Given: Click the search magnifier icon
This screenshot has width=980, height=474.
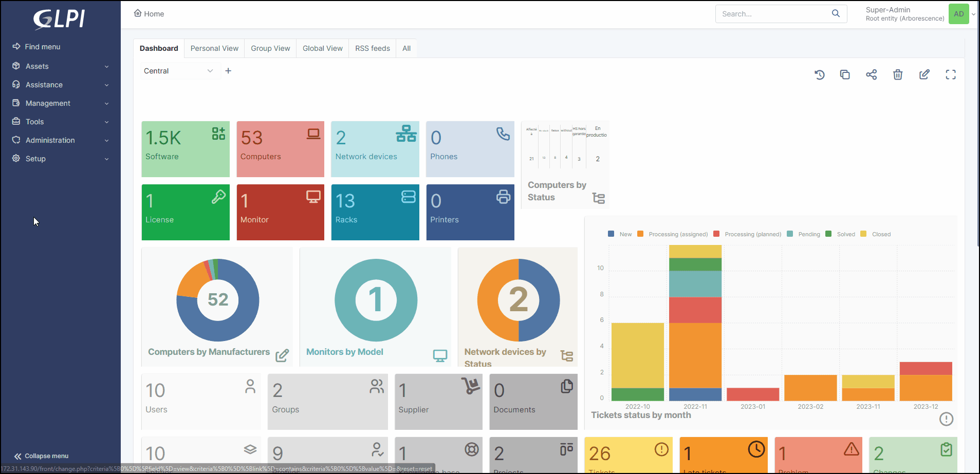Looking at the screenshot, I should 836,13.
